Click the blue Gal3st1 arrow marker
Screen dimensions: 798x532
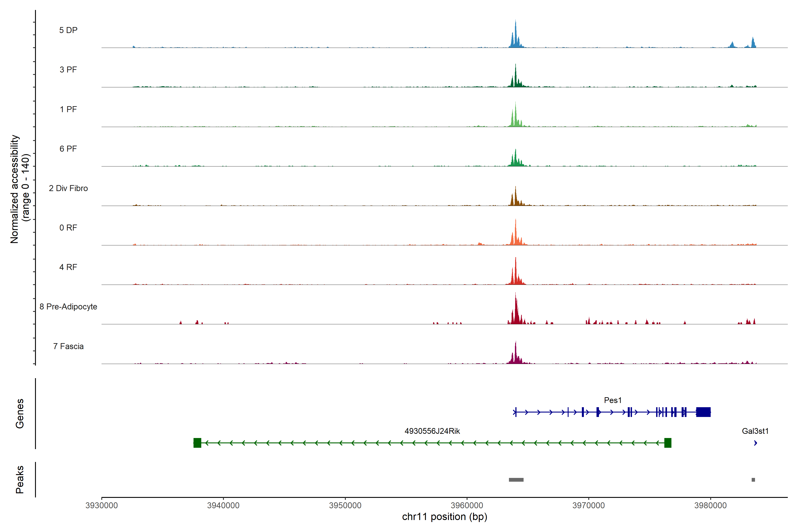[x=755, y=443]
